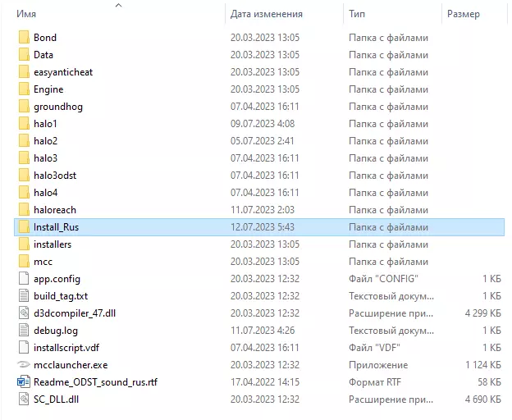Click the halo4 folder icon

pyautogui.click(x=24, y=193)
